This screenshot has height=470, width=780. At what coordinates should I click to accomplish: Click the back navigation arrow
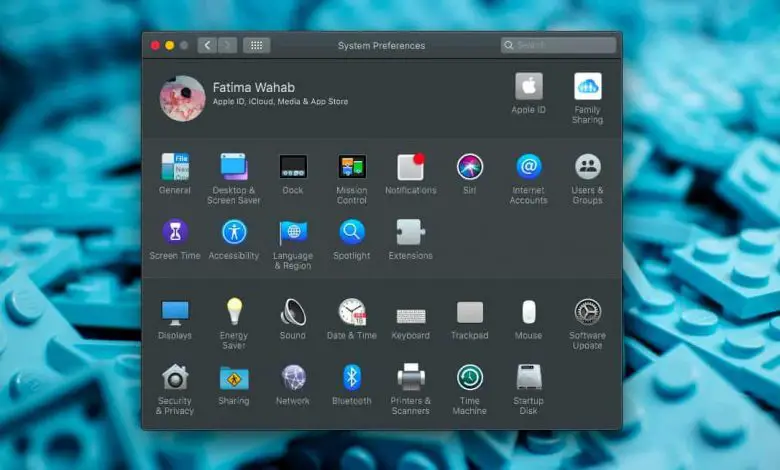click(x=207, y=46)
